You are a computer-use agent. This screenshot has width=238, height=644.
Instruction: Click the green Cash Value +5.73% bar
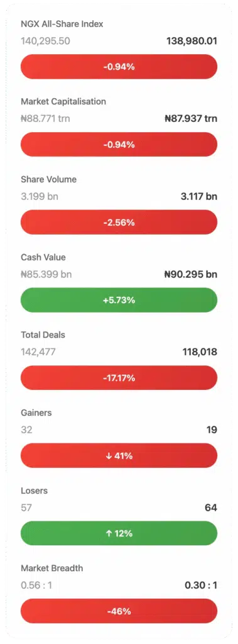(x=119, y=300)
